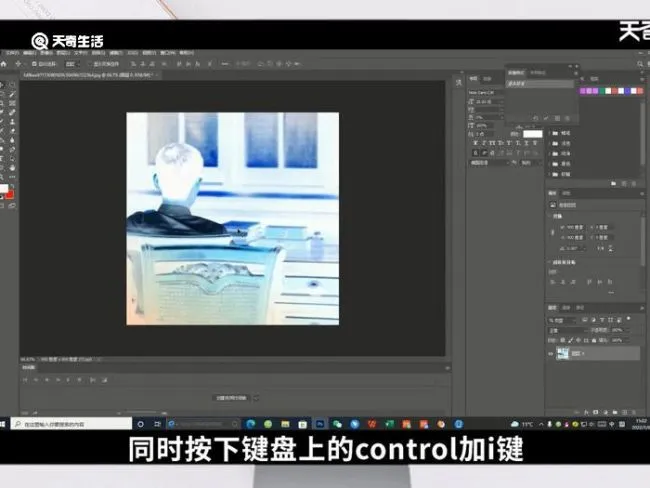Open the Auto-Select layer dropdown
650x488 pixels.
[x=71, y=64]
